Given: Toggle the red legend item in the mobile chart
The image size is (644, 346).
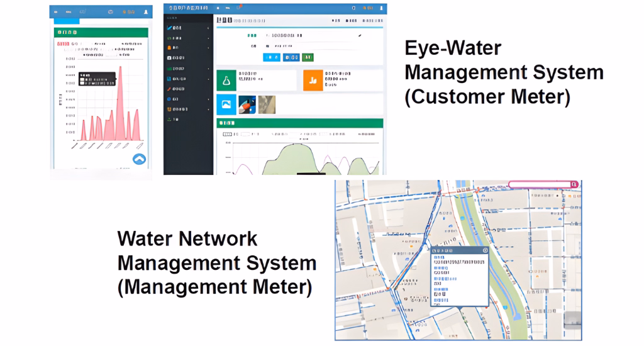Looking at the screenshot, I should [64, 43].
